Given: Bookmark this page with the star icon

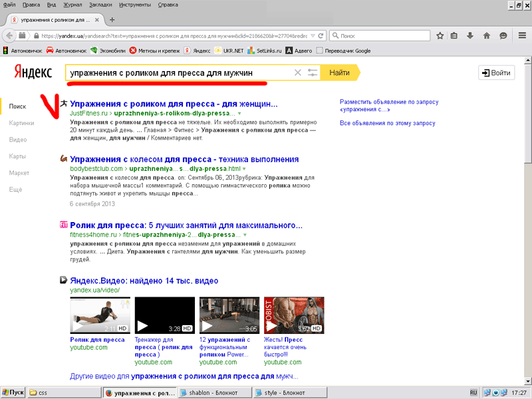Looking at the screenshot, I should pyautogui.click(x=440, y=36).
